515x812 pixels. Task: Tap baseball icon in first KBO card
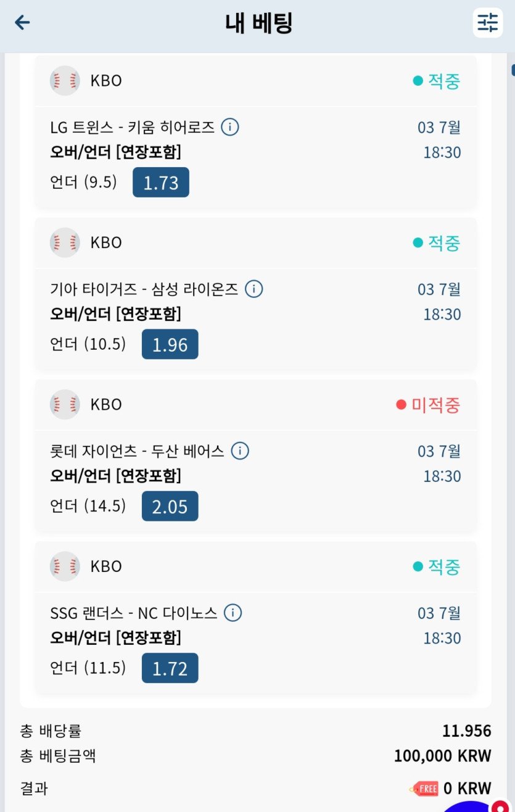pos(65,81)
